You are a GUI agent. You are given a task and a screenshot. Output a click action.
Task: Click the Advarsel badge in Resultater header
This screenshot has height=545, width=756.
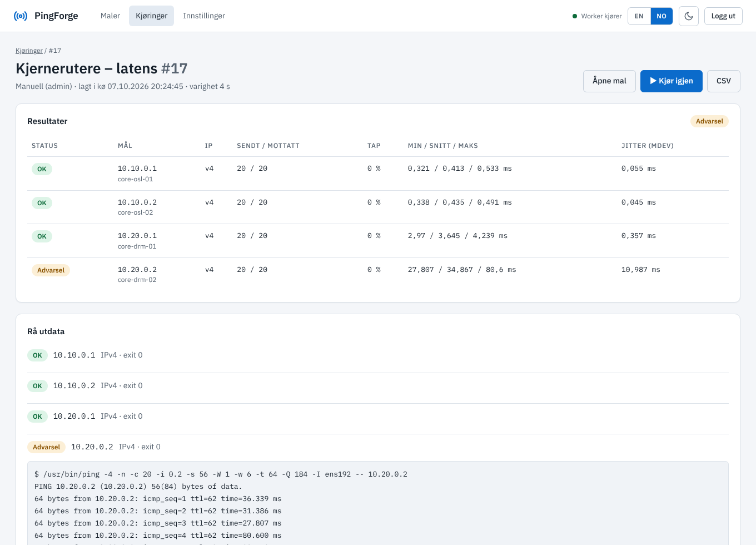(x=709, y=121)
